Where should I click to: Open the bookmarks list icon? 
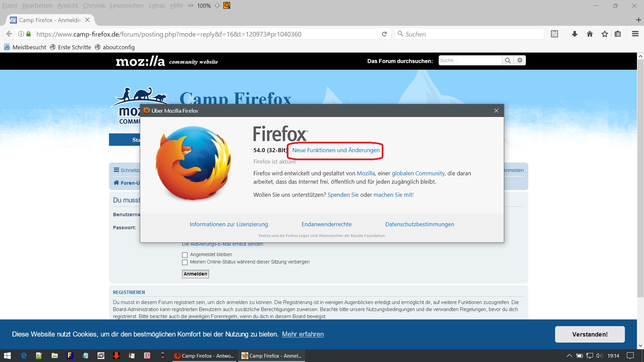[x=618, y=34]
